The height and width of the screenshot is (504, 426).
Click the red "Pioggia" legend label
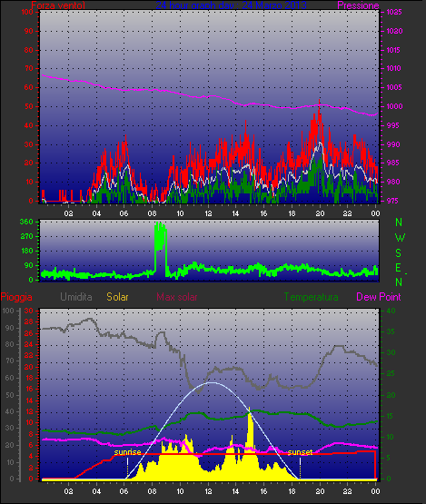point(16,297)
